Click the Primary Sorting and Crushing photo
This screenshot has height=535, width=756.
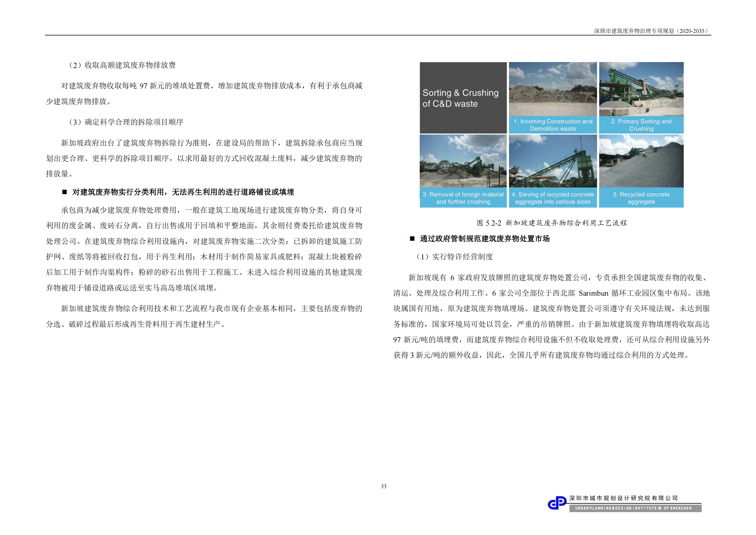(641, 89)
